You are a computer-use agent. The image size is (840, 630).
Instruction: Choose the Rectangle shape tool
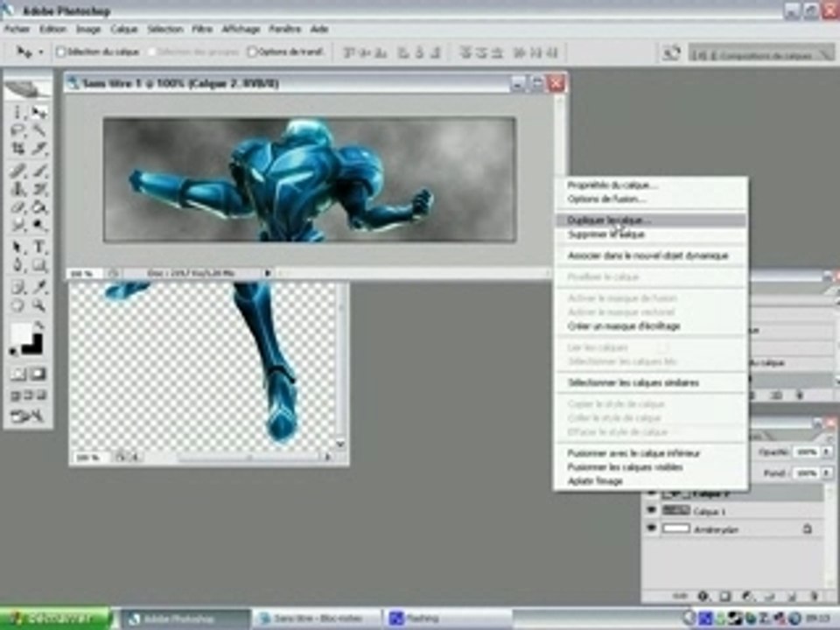coord(38,265)
